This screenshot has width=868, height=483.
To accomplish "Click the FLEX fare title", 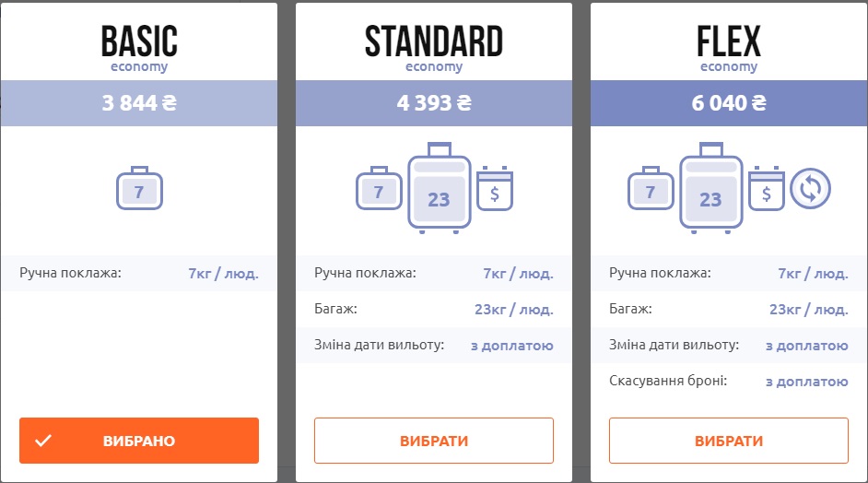I will click(x=729, y=41).
